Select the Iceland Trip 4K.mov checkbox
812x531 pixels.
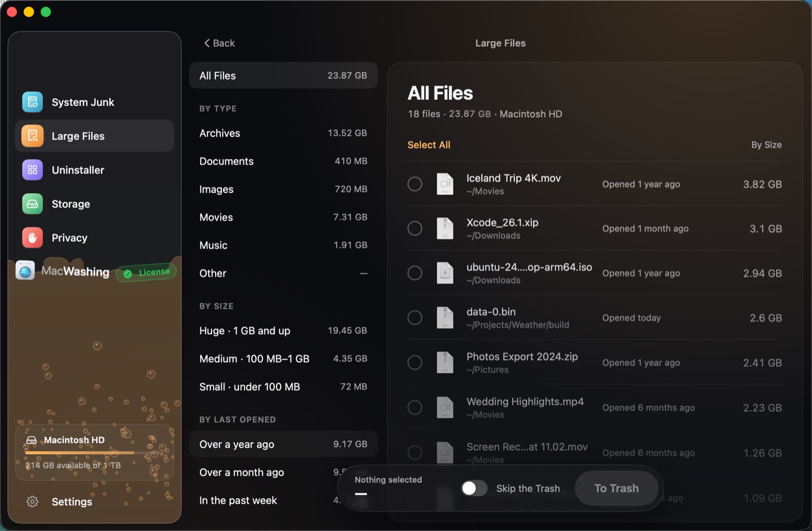415,184
